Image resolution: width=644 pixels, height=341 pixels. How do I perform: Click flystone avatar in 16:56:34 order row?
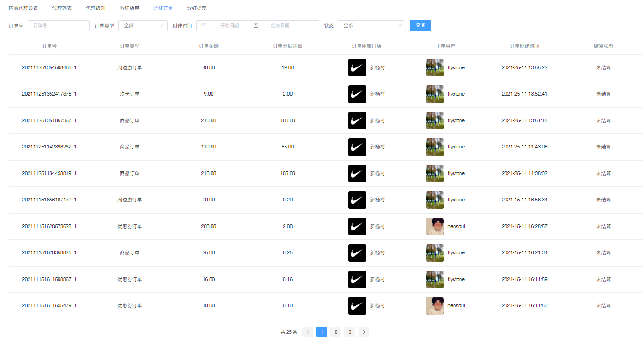[x=435, y=200]
